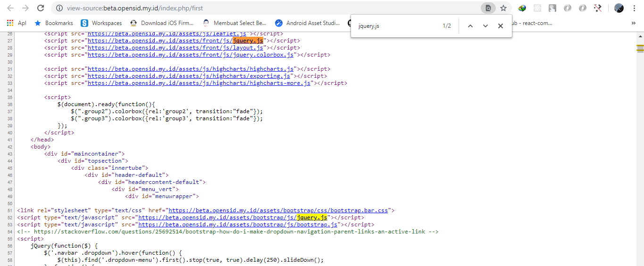Click line number 35
This screenshot has height=266, width=644.
click(x=10, y=97)
